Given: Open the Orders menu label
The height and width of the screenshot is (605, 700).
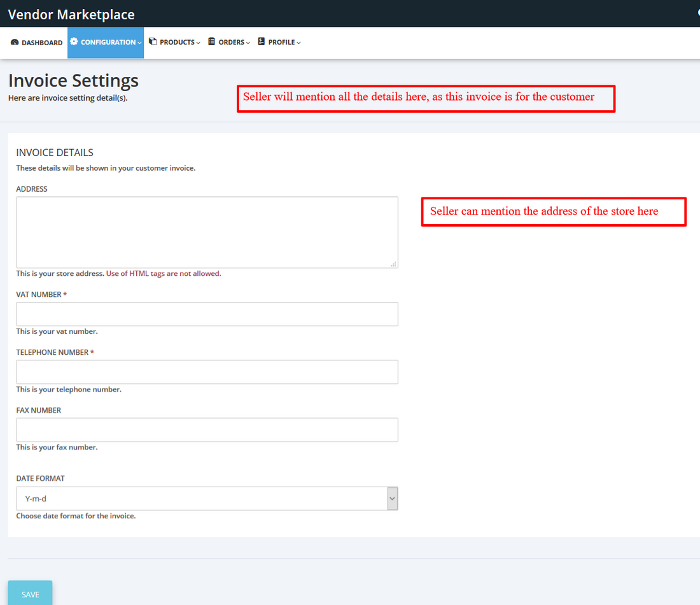Looking at the screenshot, I should 231,43.
